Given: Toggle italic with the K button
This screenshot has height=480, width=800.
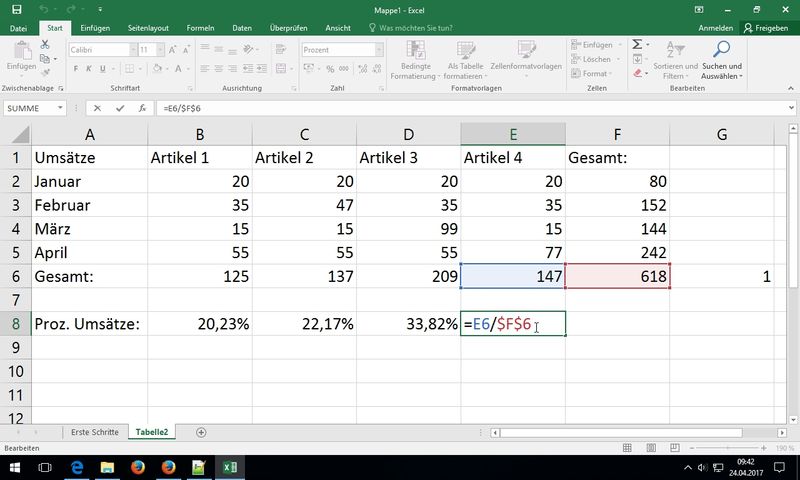Looking at the screenshot, I should point(89,68).
